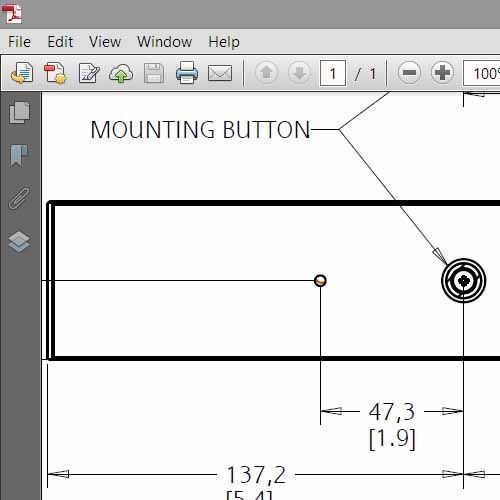Open the Bookmarks panel
This screenshot has width=500, height=500.
pos(20,155)
